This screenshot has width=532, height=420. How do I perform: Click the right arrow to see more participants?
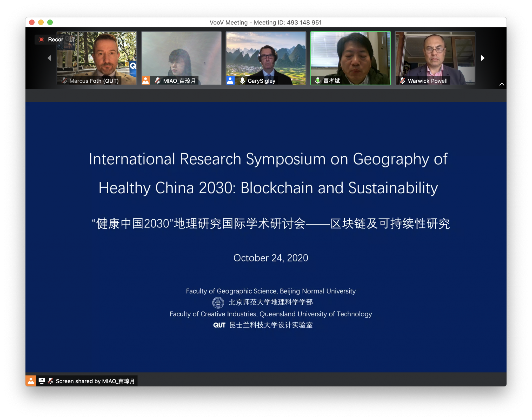(x=483, y=58)
